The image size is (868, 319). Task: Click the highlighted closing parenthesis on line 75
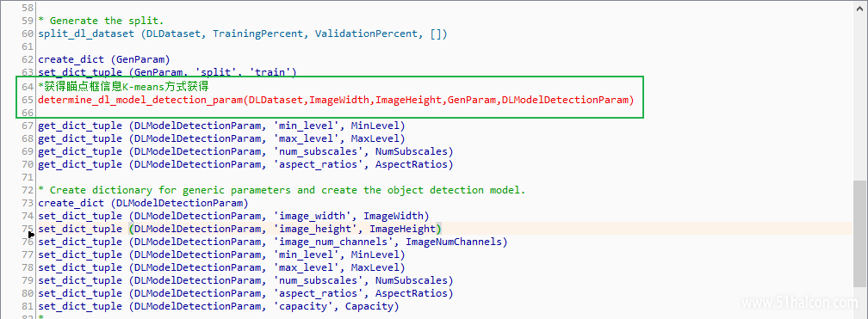click(438, 229)
